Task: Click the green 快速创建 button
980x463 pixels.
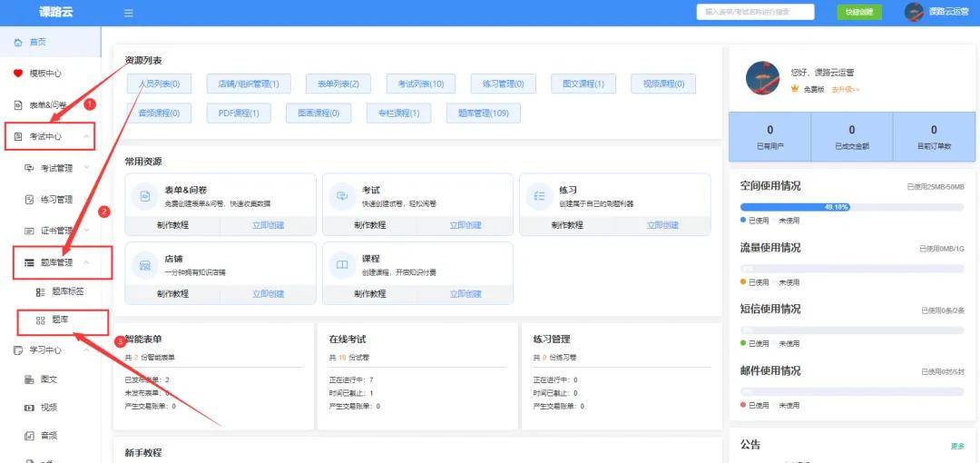Action: pos(858,12)
